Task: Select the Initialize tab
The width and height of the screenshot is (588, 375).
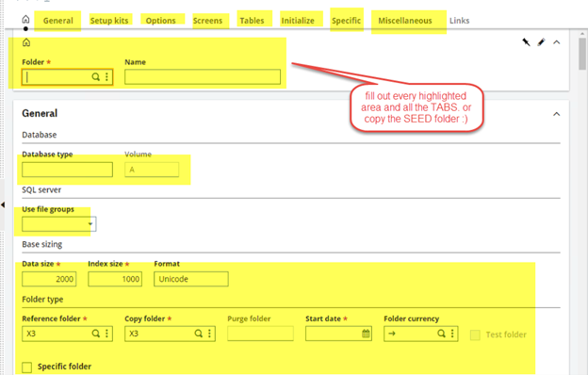Action: [x=298, y=21]
